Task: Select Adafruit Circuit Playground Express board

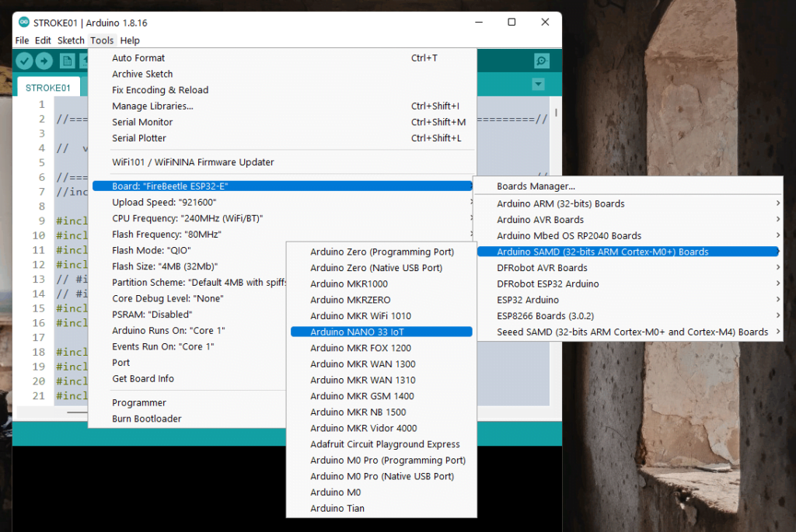Action: tap(381, 445)
